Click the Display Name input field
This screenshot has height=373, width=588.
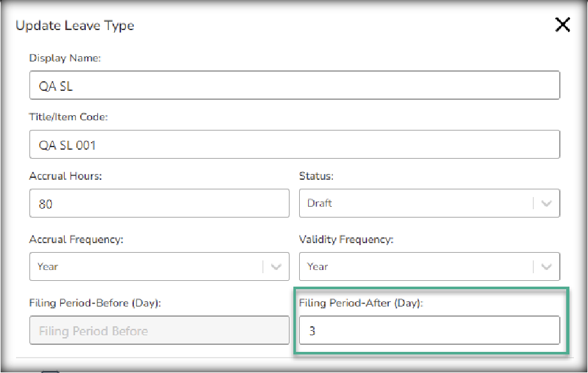click(294, 85)
